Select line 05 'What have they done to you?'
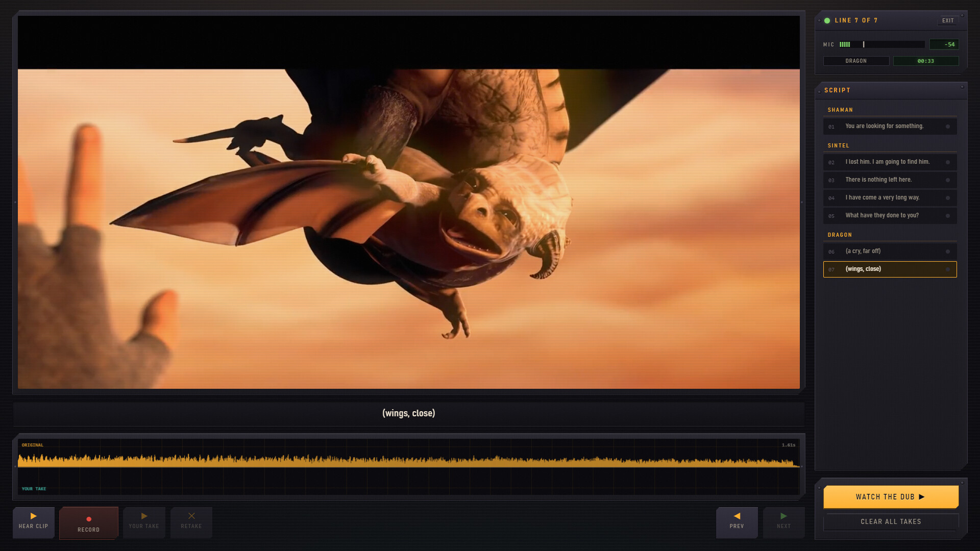Viewport: 980px width, 551px height. pos(890,215)
